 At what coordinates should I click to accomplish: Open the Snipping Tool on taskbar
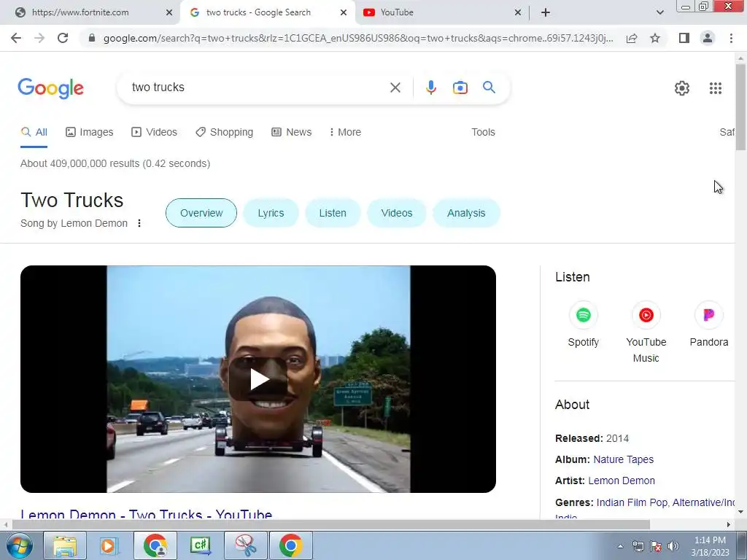tap(245, 545)
